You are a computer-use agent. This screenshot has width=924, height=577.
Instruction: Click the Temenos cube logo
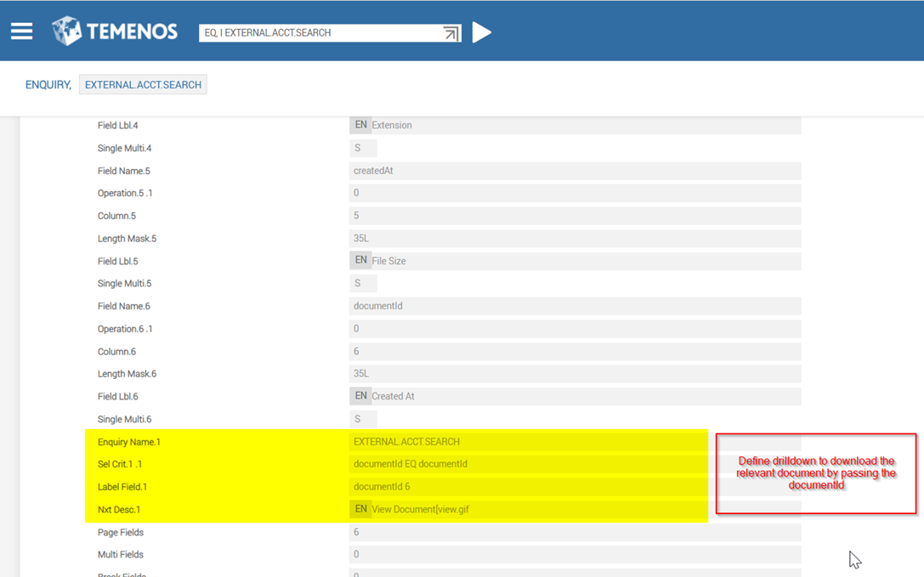66,31
